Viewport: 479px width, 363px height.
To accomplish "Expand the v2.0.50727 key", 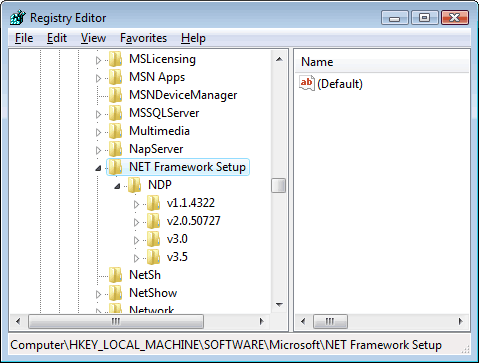I will (136, 222).
